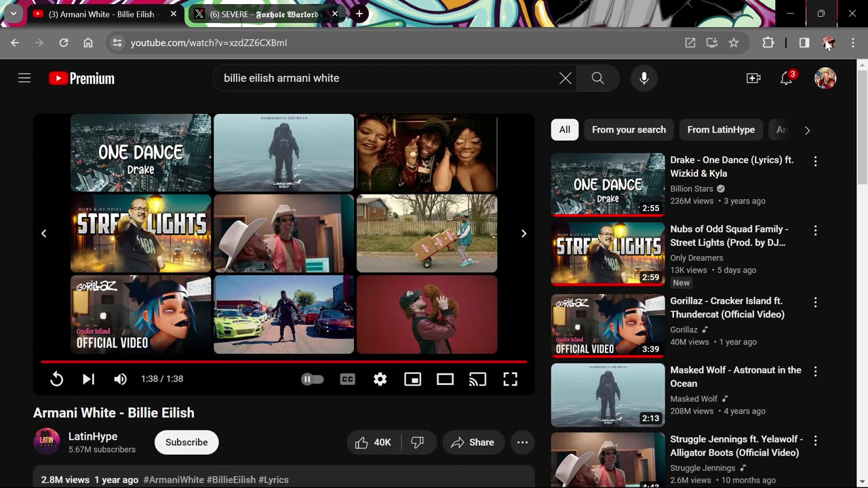The image size is (868, 488).
Task: Open options for Street Lights video
Action: (815, 230)
